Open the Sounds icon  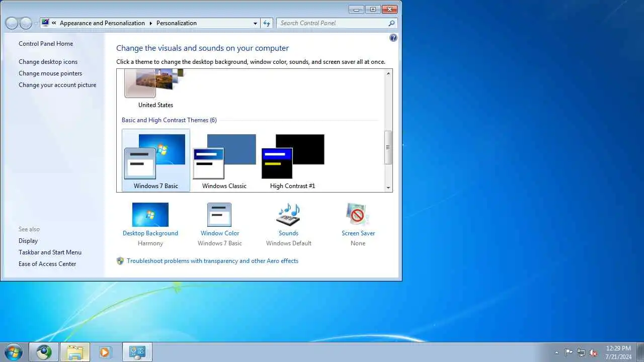(288, 215)
